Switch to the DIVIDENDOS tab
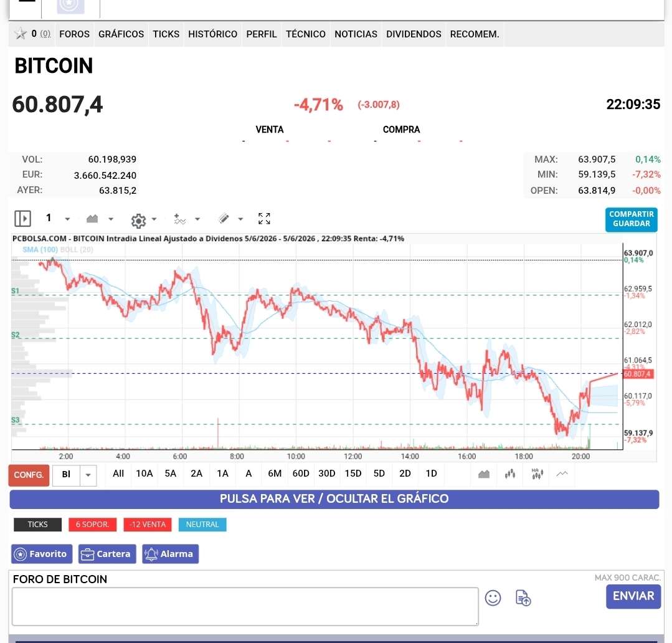 [414, 34]
